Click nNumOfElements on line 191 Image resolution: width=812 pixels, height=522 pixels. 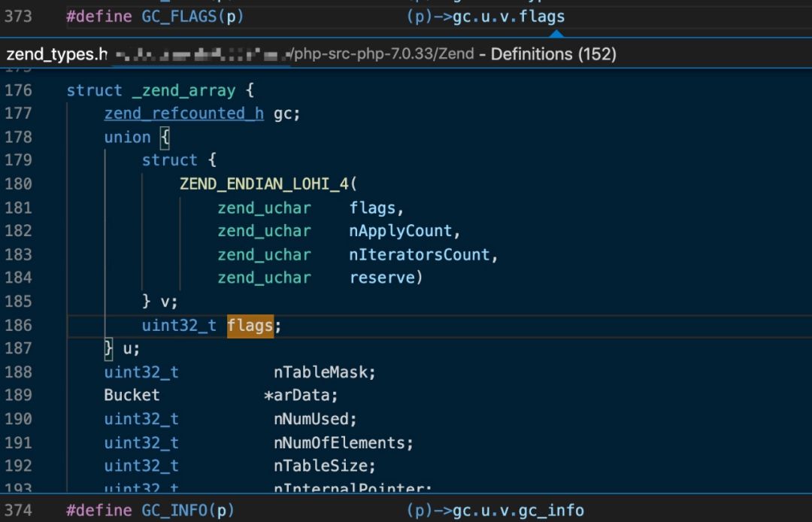339,443
